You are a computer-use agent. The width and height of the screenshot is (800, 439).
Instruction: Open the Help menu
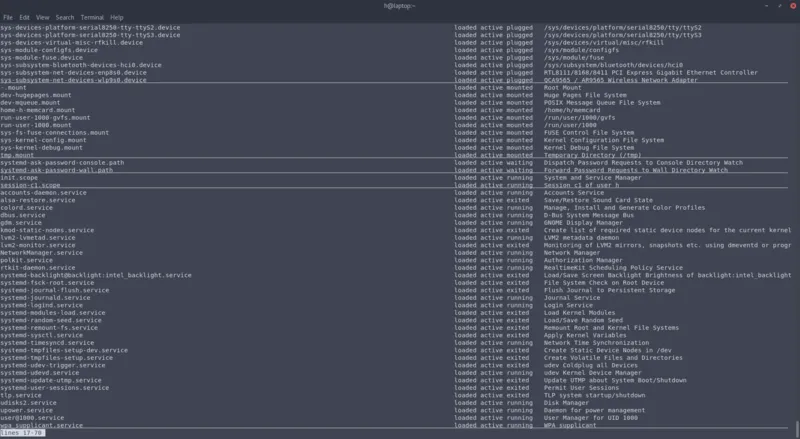click(117, 17)
